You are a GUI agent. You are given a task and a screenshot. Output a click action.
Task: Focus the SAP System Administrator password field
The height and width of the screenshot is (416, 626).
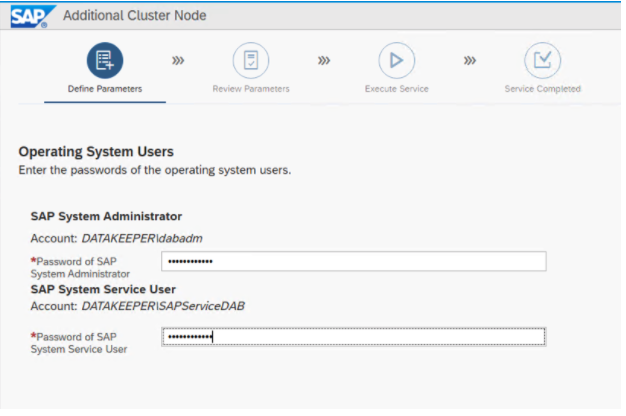(354, 261)
